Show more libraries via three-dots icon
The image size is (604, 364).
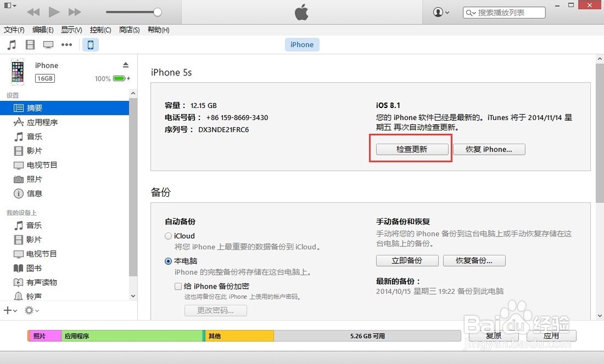point(66,45)
